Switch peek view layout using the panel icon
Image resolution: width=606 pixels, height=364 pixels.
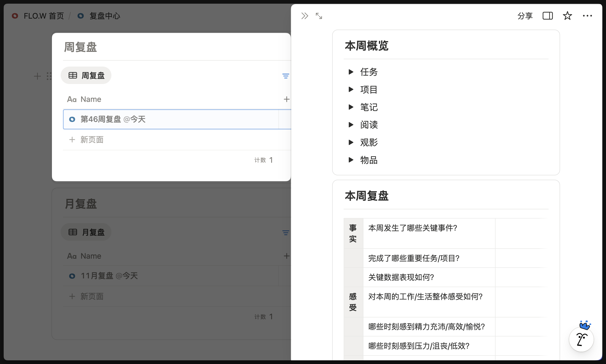click(x=547, y=16)
